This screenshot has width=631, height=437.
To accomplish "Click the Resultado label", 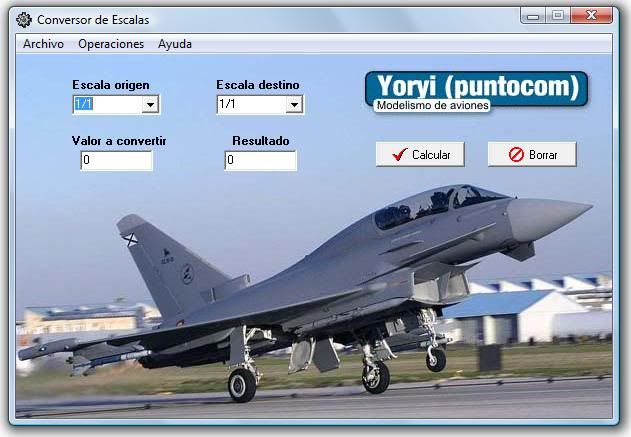I will 261,141.
